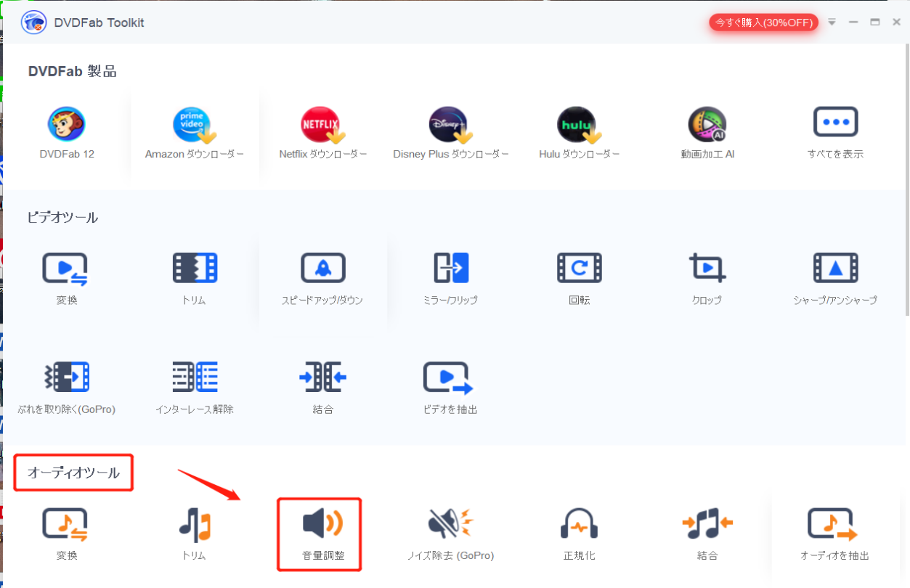Open the DVDFab 12 product icon
Image resolution: width=910 pixels, height=588 pixels.
click(67, 126)
